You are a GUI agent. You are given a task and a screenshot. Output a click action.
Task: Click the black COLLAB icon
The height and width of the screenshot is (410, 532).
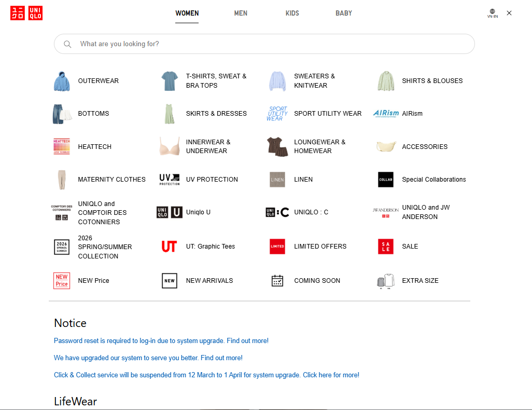pos(385,180)
